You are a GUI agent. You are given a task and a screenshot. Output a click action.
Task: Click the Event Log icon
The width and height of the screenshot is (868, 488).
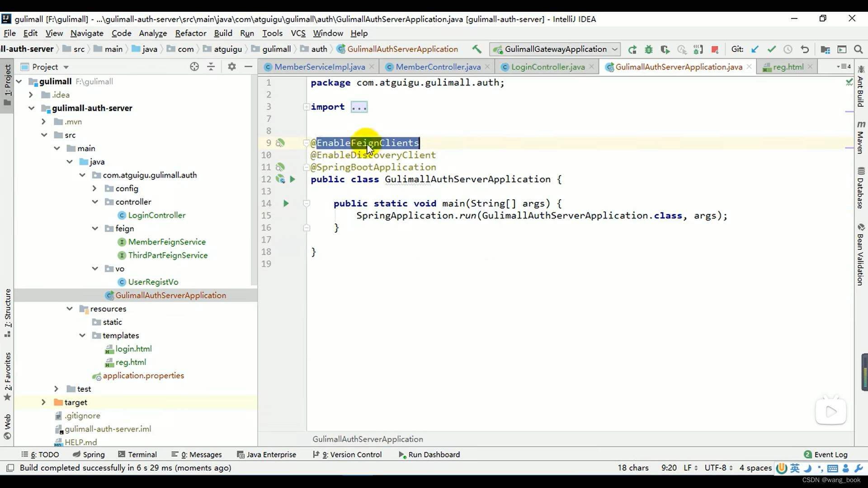[x=808, y=454]
